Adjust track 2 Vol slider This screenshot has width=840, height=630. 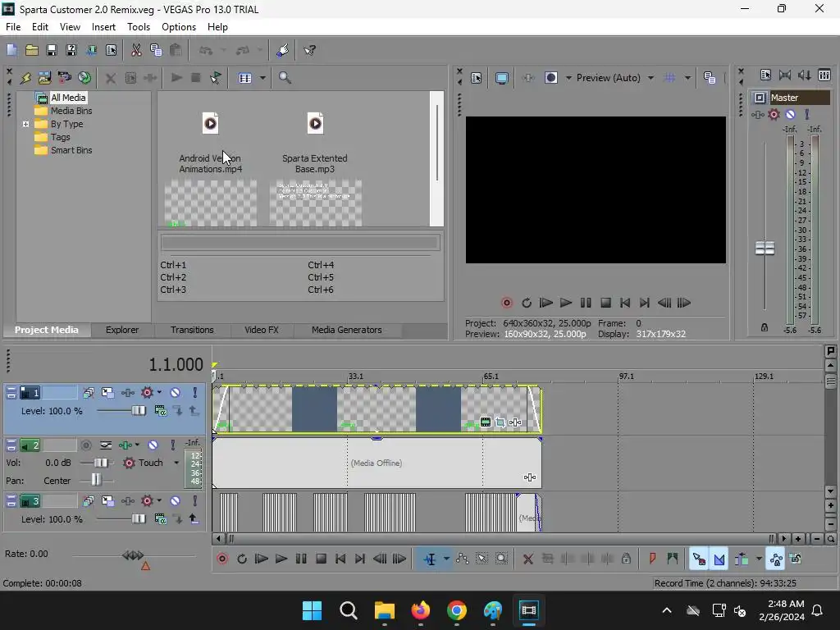(100, 463)
